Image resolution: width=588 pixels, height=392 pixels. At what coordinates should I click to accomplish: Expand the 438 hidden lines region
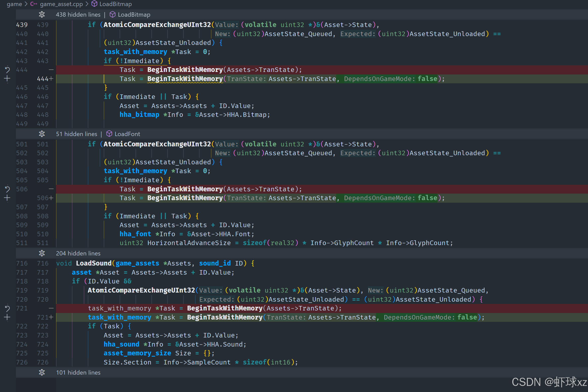tap(42, 15)
